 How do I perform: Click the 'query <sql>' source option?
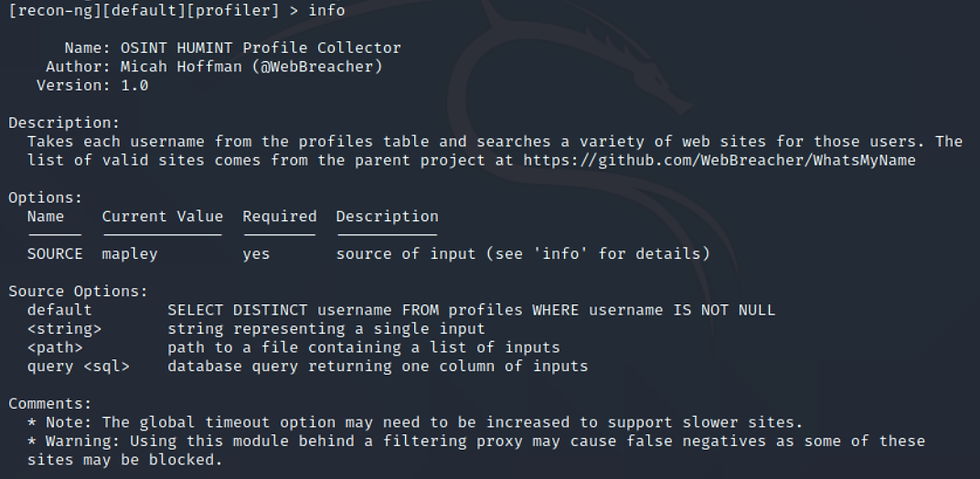(x=78, y=366)
